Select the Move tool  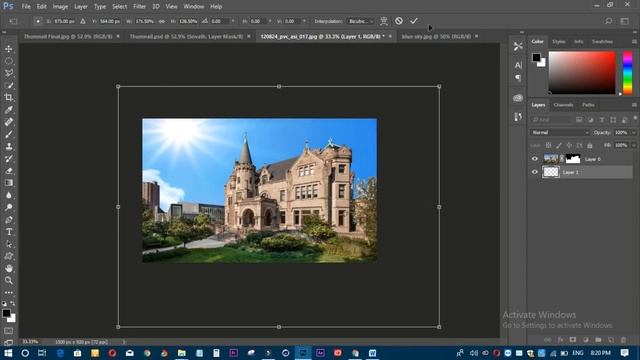pos(9,49)
